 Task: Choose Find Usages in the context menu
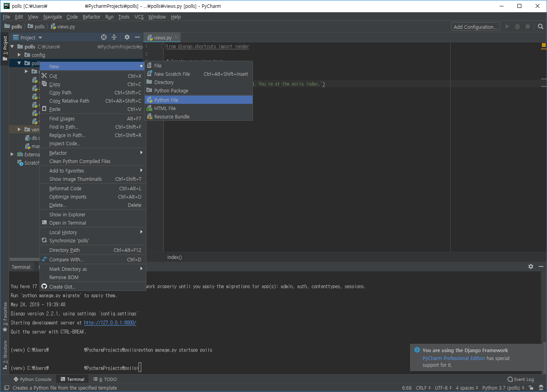(93, 118)
